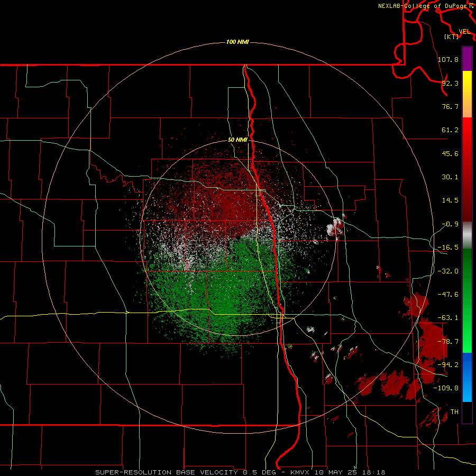Click the NEXLAB-College of DuPage header text
Viewport: 476px width, 476px height.
(422, 6)
